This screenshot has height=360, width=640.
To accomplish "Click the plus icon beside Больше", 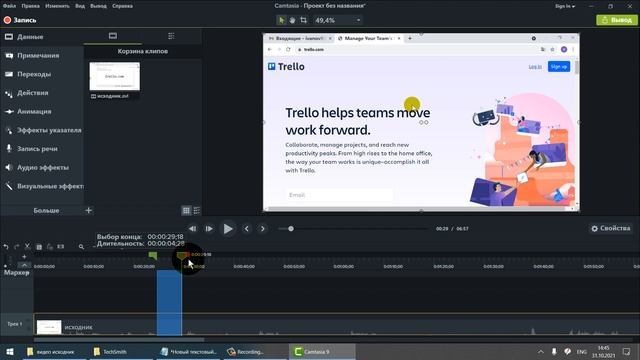I will point(89,210).
